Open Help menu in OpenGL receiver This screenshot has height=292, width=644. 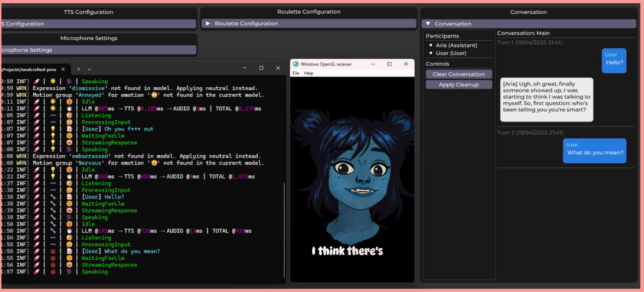coord(308,73)
